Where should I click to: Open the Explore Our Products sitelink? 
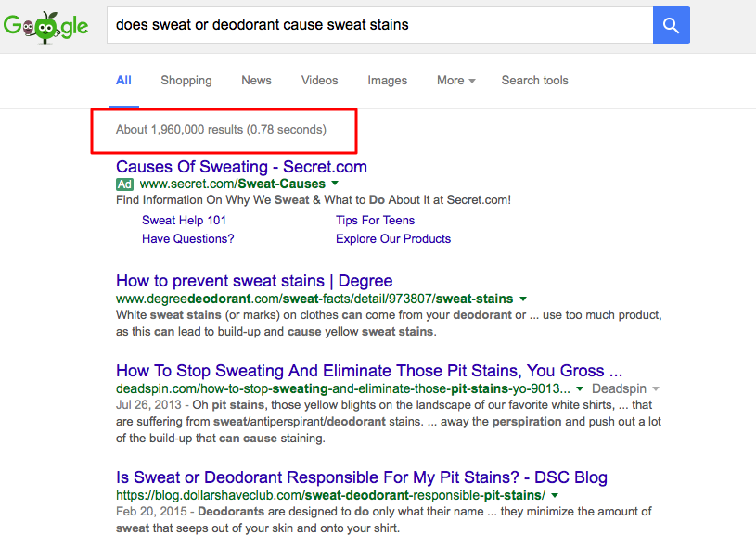pos(393,239)
